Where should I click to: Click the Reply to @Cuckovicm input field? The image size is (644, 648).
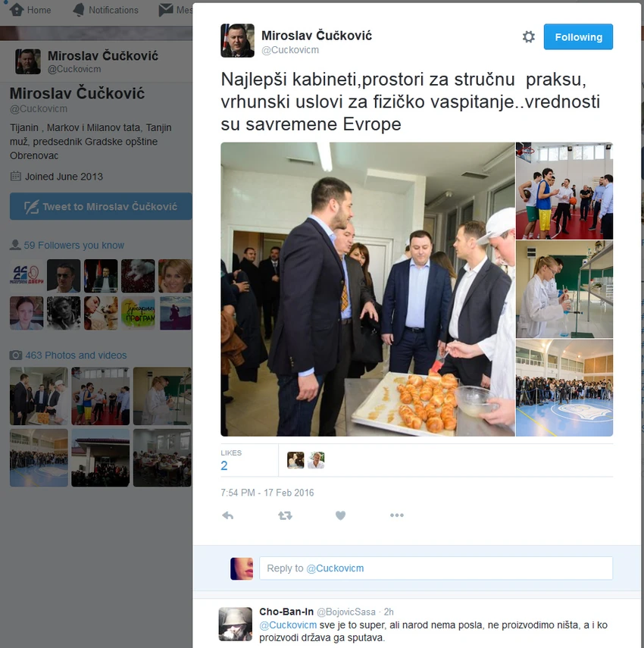436,568
